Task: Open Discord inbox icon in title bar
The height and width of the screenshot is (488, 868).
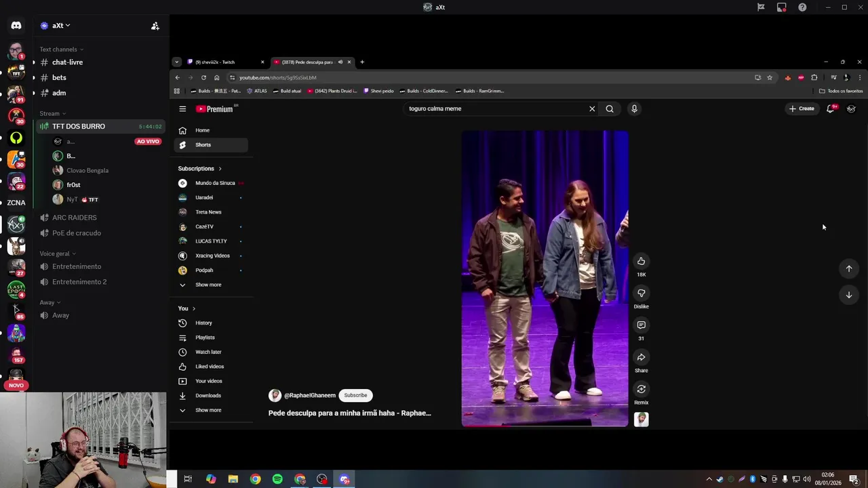Action: [x=782, y=7]
